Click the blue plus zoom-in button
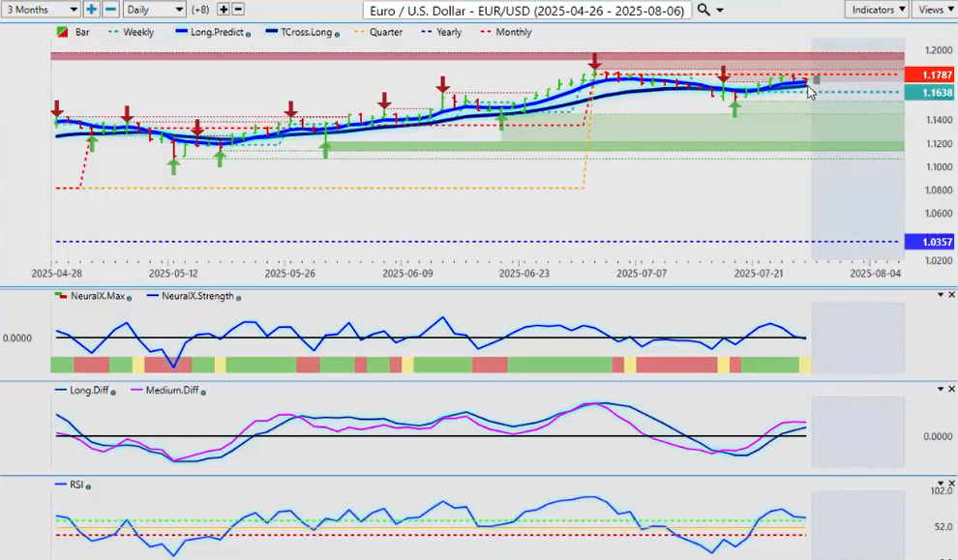 (x=92, y=10)
